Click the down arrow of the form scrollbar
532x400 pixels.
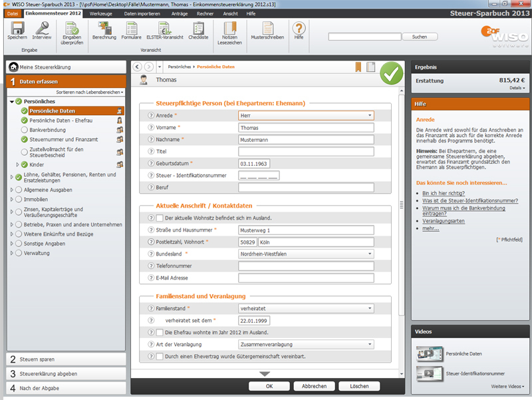coord(402,374)
